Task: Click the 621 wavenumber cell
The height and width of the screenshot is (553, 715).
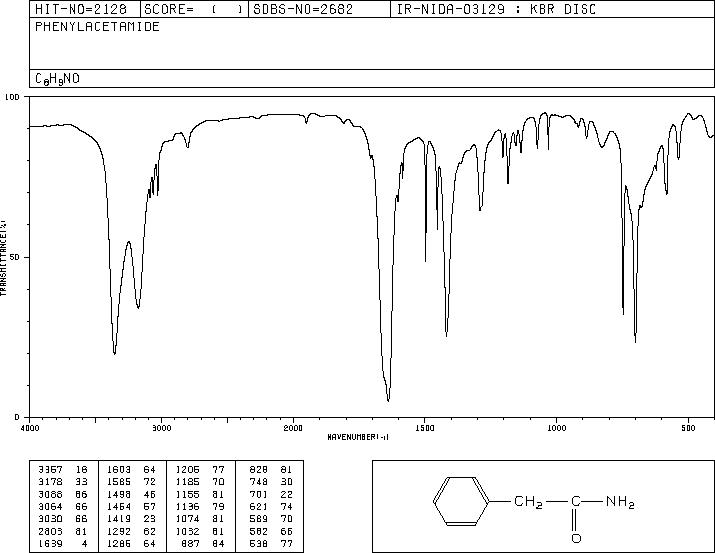Action: click(x=259, y=506)
